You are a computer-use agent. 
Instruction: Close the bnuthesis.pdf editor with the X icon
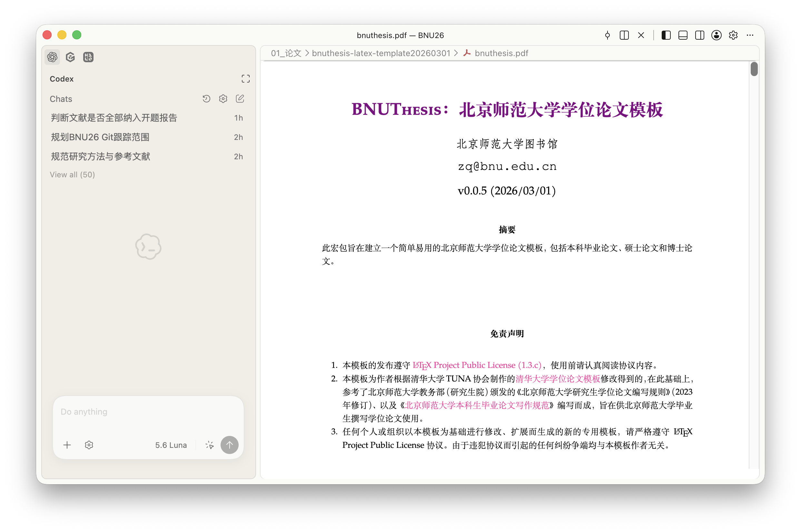[x=641, y=35]
